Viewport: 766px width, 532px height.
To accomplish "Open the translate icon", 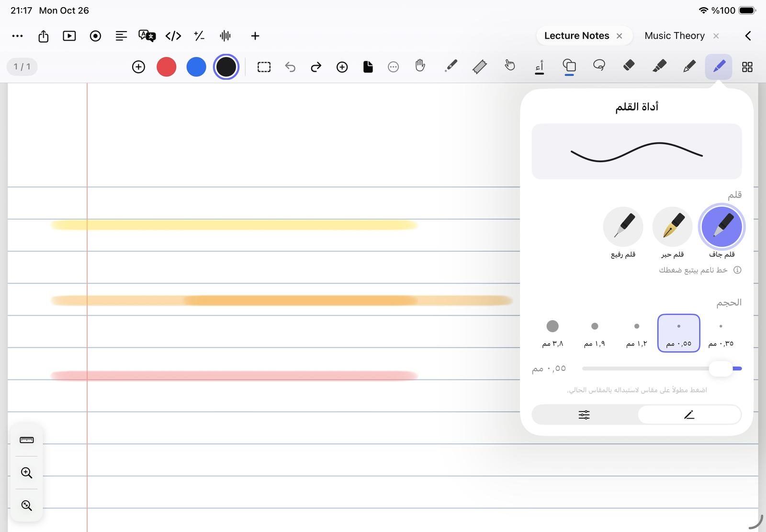I will tap(147, 36).
